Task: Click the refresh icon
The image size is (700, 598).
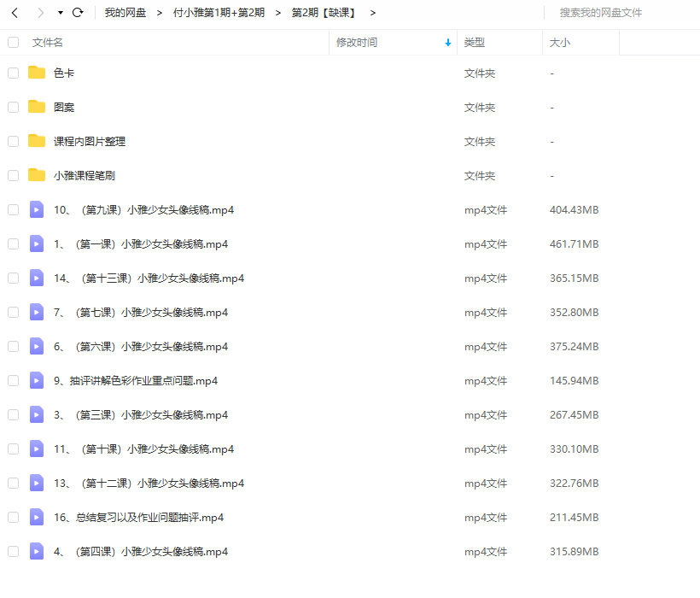Action: click(78, 13)
